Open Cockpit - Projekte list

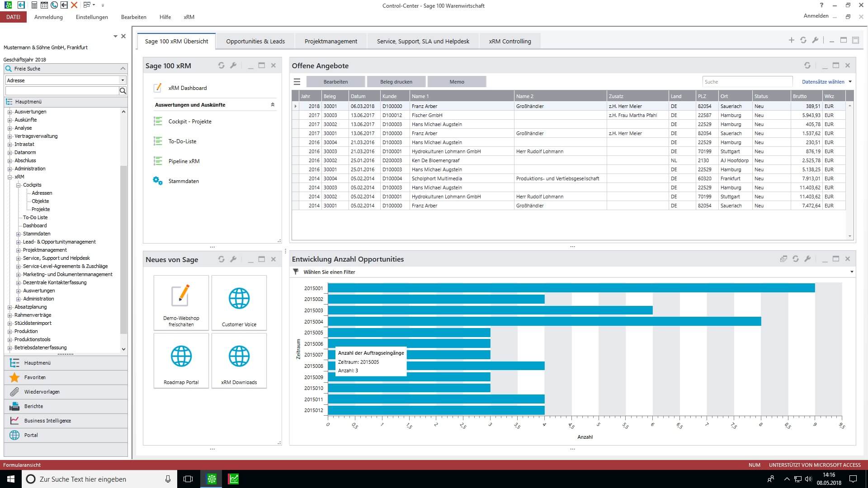click(190, 122)
